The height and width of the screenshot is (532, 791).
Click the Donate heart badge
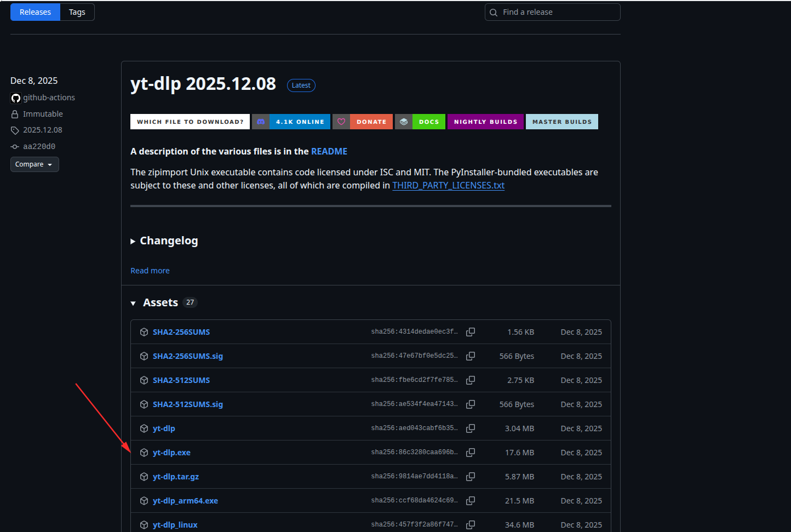(x=362, y=122)
